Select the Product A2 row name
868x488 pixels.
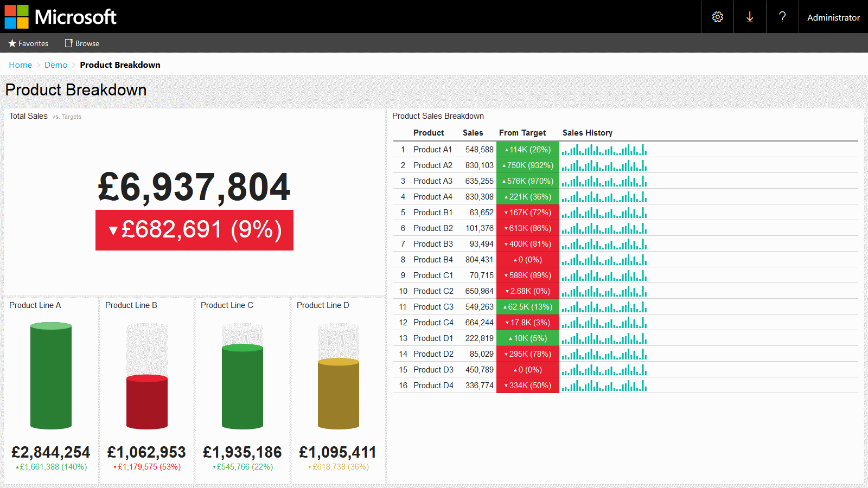point(432,165)
